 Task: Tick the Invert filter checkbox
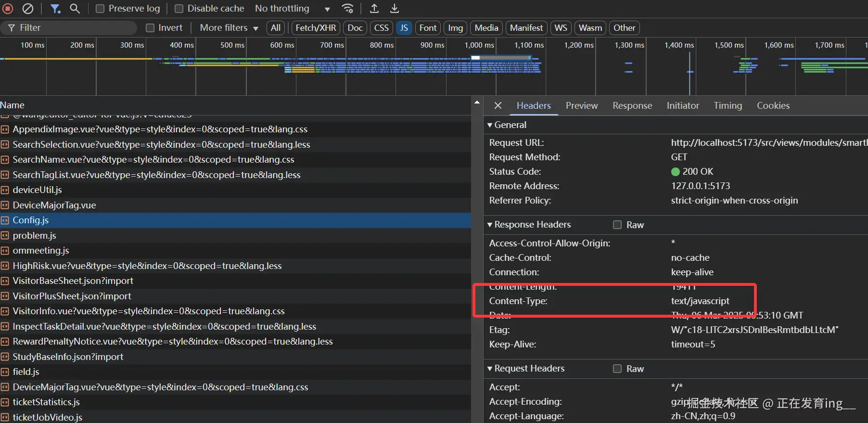(150, 28)
